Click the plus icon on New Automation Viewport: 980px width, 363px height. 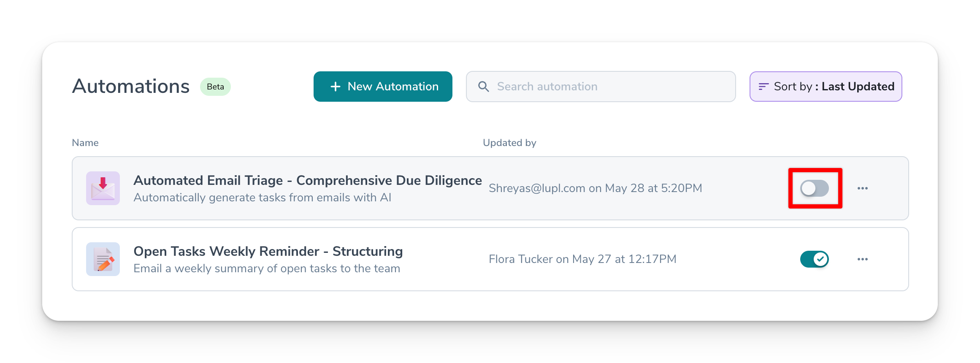[x=336, y=87]
